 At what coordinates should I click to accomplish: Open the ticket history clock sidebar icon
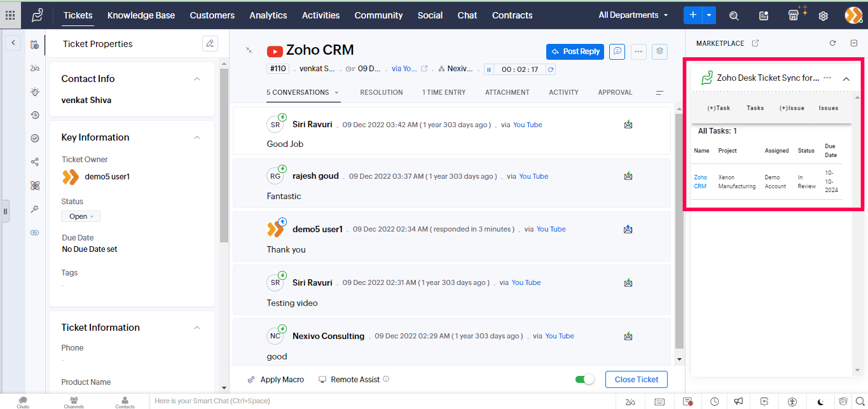coord(35,115)
